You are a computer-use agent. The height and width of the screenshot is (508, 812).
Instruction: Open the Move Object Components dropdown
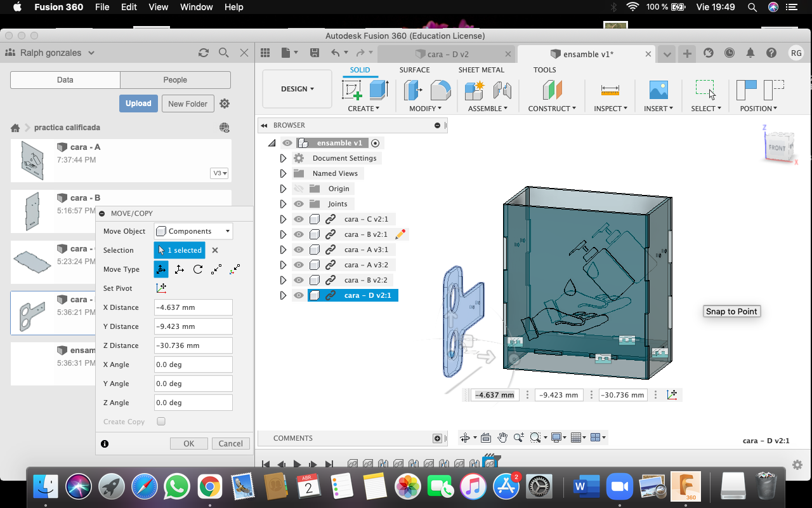pos(193,231)
